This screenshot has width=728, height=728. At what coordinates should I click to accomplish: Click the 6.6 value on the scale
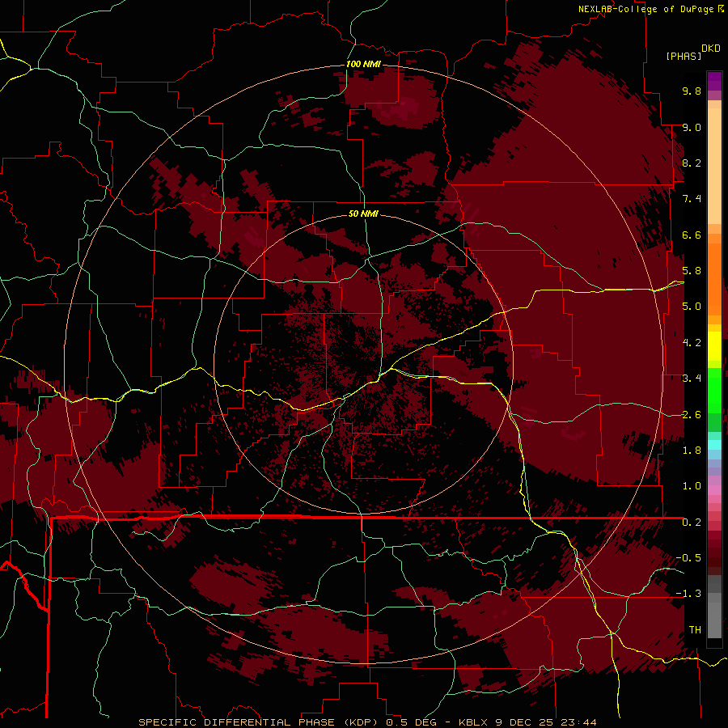click(x=692, y=235)
